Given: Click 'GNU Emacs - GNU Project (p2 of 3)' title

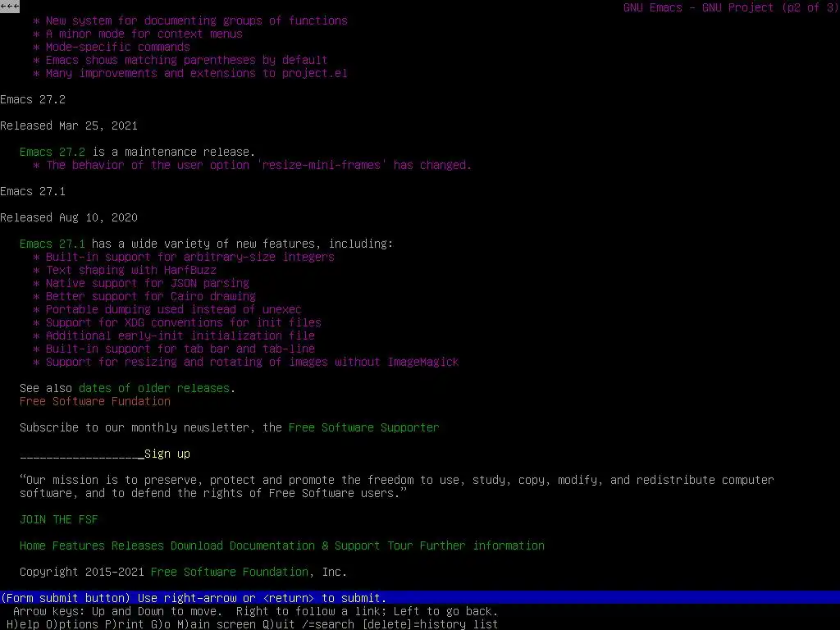Looking at the screenshot, I should pyautogui.click(x=731, y=7).
